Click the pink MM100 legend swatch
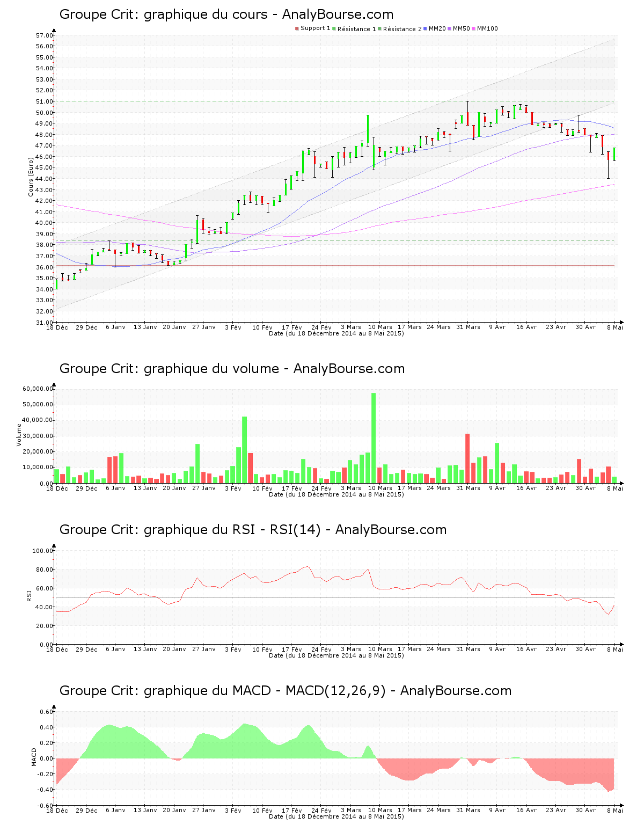The height and width of the screenshot is (832, 644). [x=473, y=28]
